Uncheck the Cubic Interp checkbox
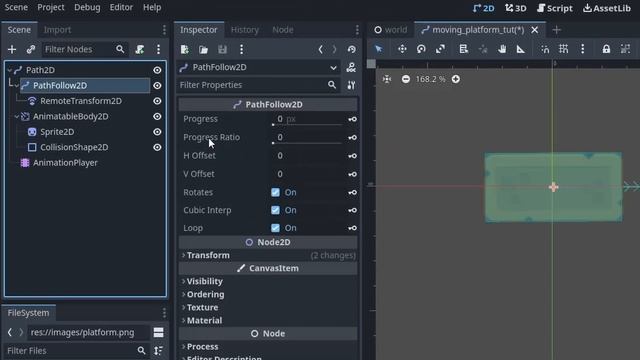640x360 pixels. pyautogui.click(x=276, y=210)
